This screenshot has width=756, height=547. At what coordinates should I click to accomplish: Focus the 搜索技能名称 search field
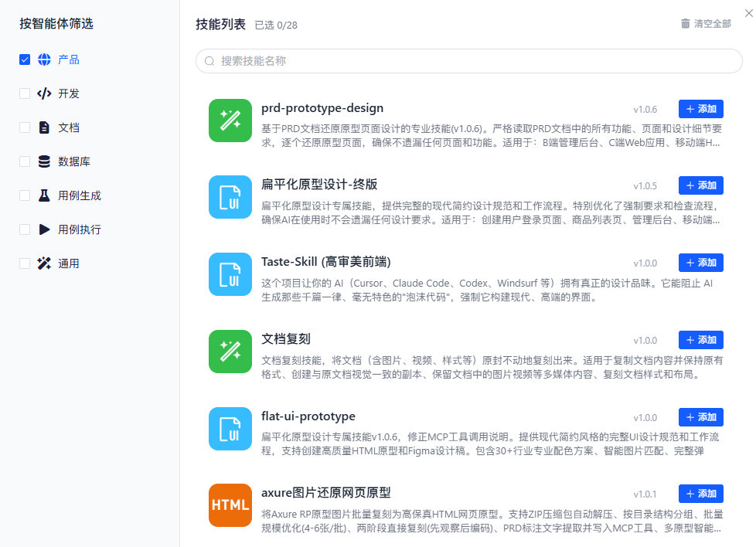pos(468,61)
